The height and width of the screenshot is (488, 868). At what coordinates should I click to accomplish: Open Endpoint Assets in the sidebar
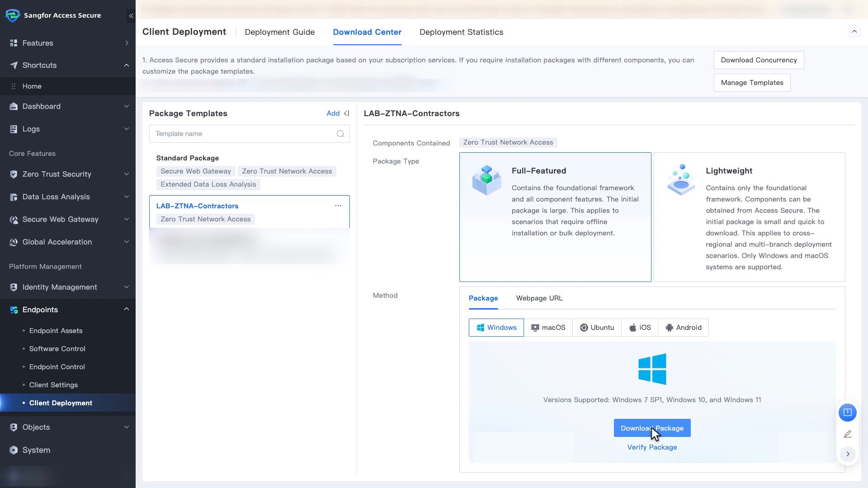pyautogui.click(x=56, y=331)
